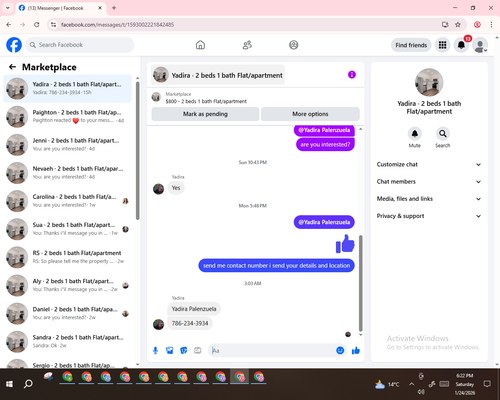500x400 pixels.
Task: Click the chat header title Yadira listing
Action: pyautogui.click(x=218, y=75)
